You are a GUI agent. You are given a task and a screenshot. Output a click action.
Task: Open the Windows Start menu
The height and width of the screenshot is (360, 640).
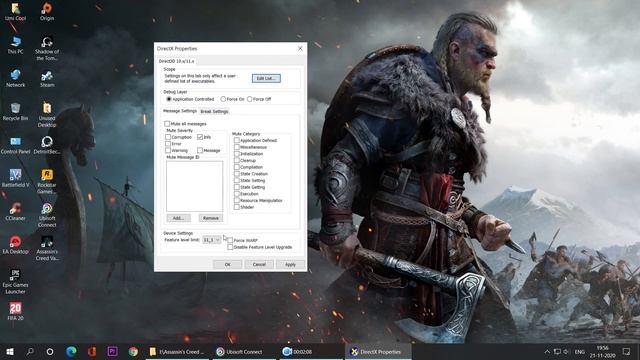10,351
